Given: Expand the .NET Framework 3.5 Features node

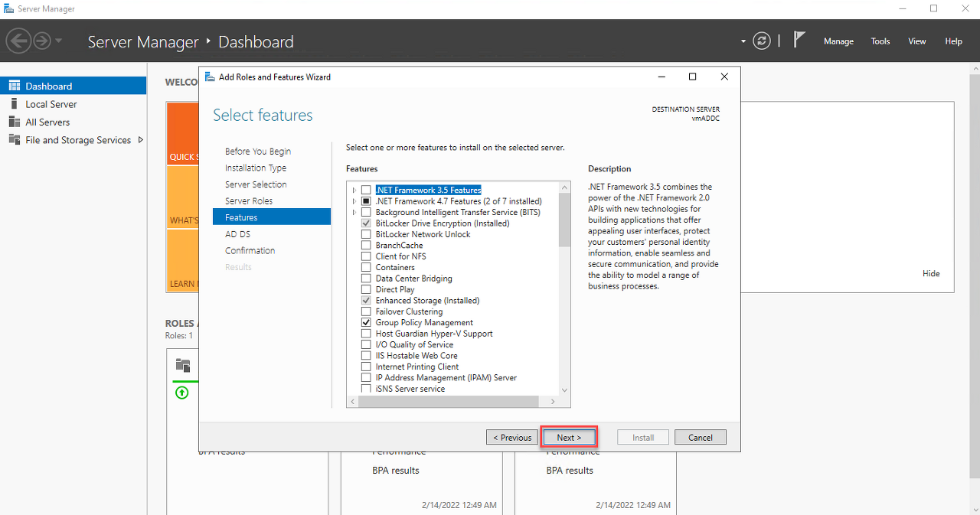Looking at the screenshot, I should coord(354,190).
